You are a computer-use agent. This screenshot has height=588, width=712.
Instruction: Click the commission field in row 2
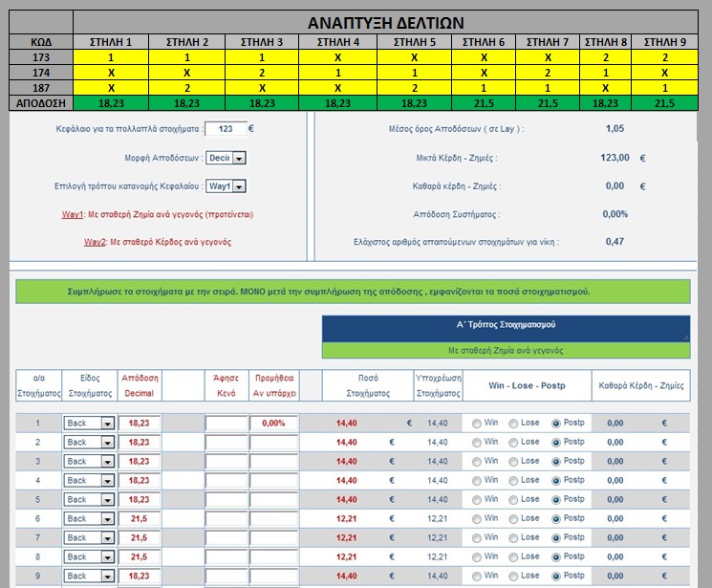point(273,442)
